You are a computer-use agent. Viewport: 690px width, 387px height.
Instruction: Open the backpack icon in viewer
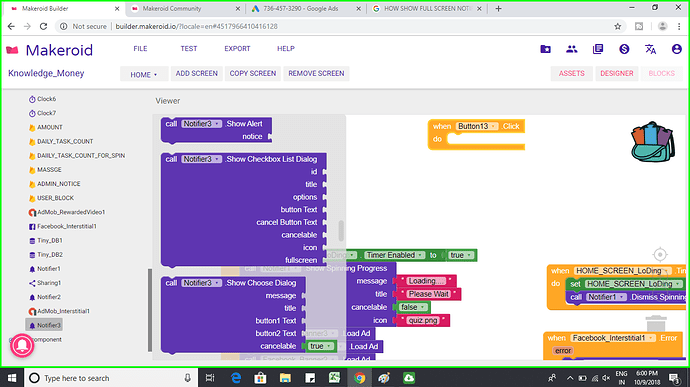click(x=653, y=142)
